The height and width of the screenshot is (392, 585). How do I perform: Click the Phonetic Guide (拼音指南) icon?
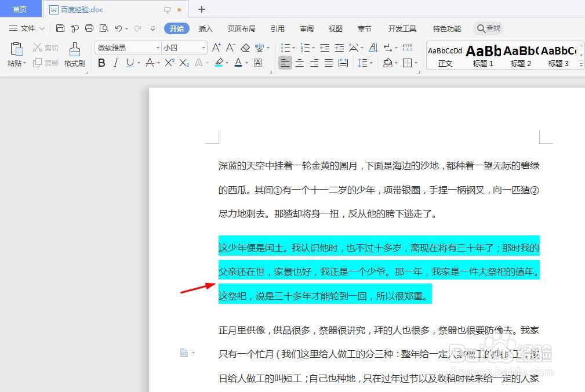[x=260, y=47]
